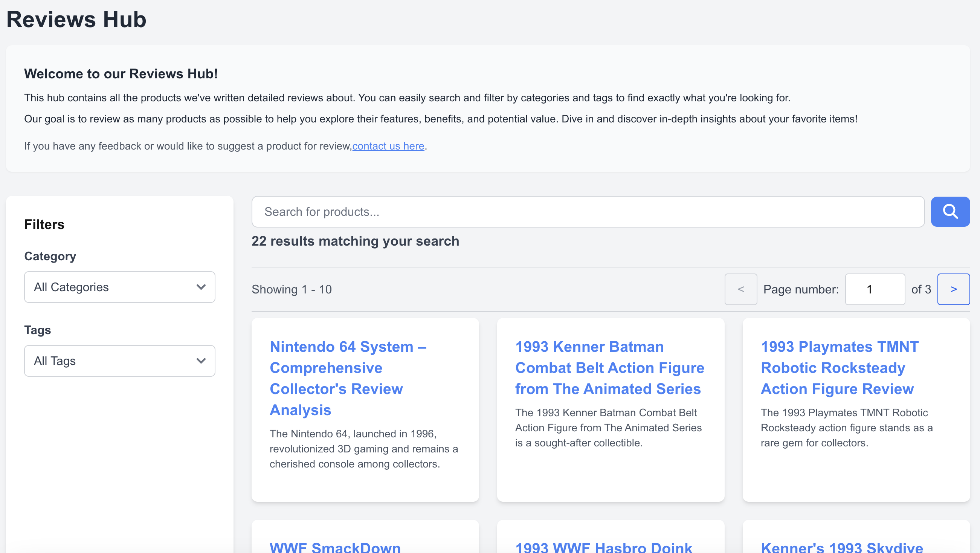
Task: Click the Tags label
Action: (x=38, y=330)
